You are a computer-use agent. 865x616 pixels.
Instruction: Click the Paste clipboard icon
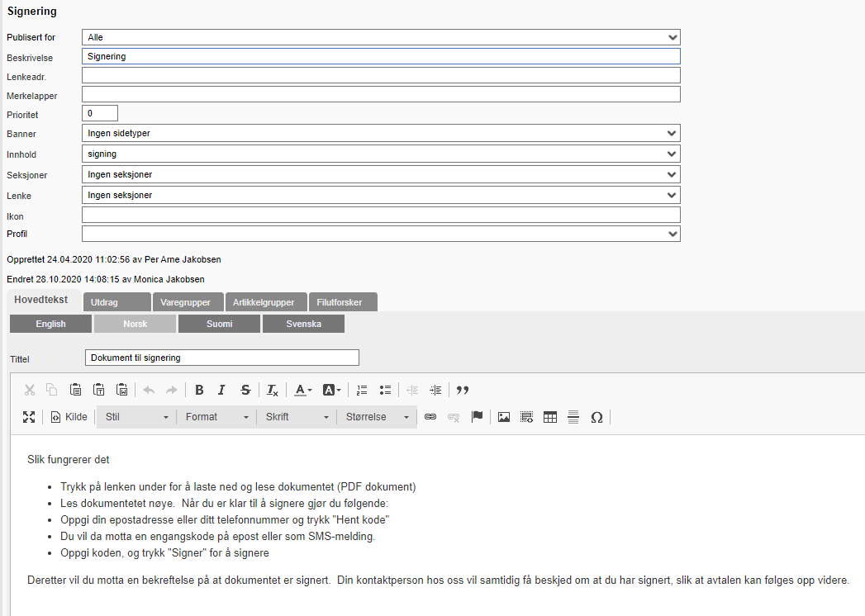75,390
